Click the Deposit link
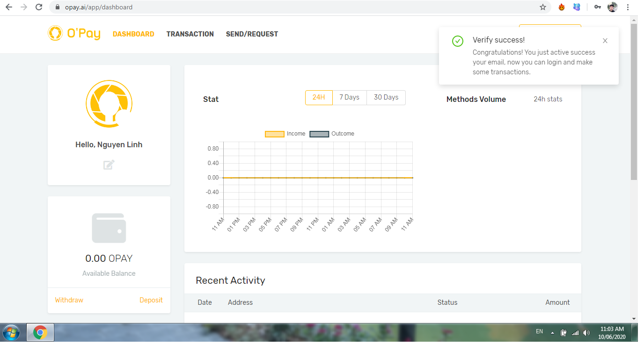The width and height of the screenshot is (644, 359). click(151, 300)
